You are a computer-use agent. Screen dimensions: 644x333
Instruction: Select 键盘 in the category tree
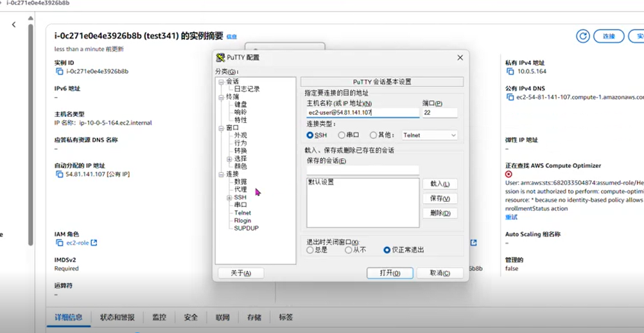(x=241, y=105)
